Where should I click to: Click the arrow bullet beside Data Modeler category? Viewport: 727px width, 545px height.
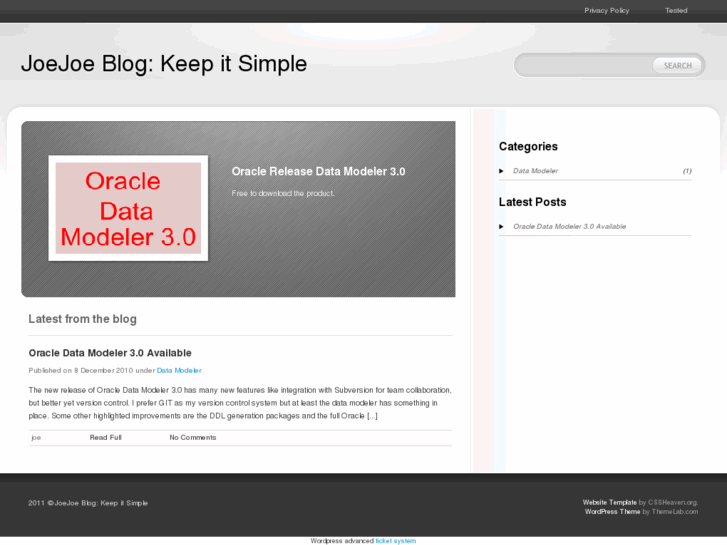click(x=501, y=171)
